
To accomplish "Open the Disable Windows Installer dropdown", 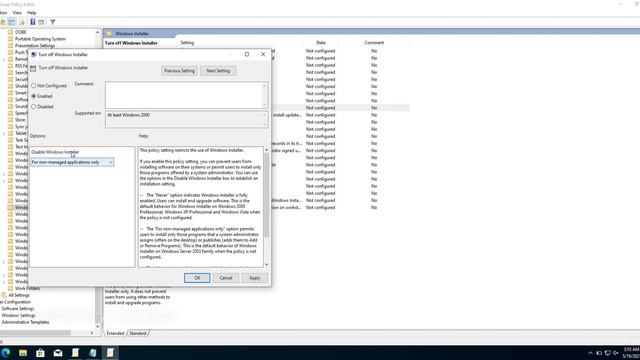I will pos(72,162).
